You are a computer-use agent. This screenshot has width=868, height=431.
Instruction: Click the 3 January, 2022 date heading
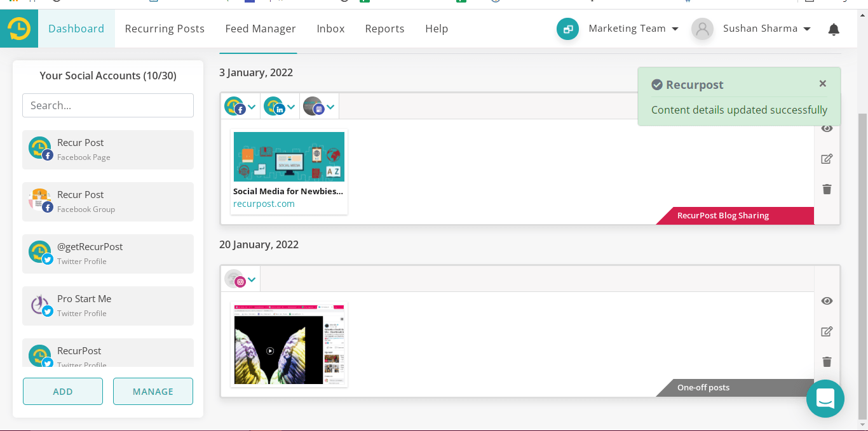tap(256, 72)
